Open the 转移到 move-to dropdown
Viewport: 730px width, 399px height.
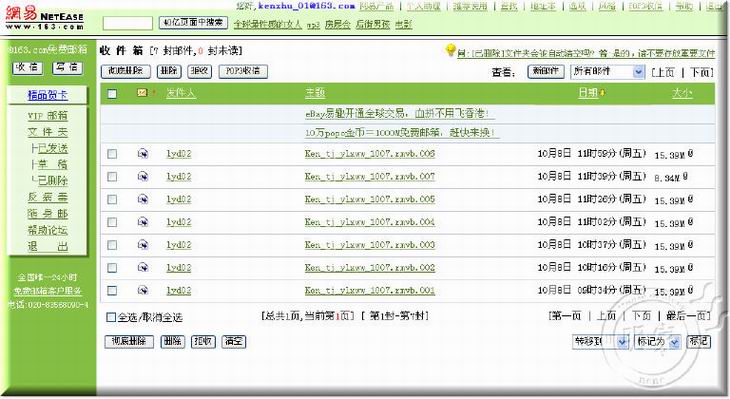600,342
